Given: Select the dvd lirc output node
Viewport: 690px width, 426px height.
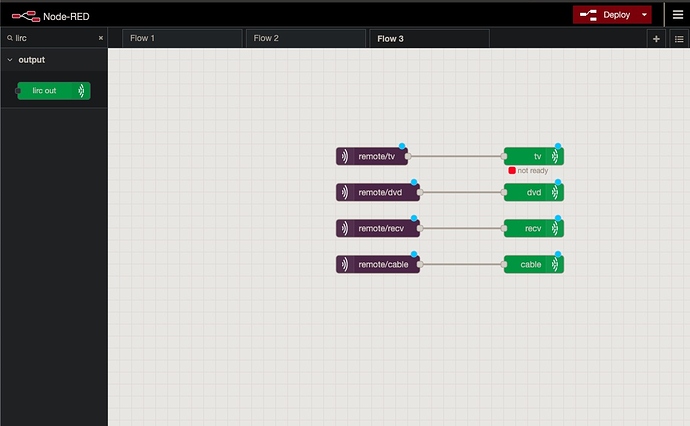Looking at the screenshot, I should (x=534, y=192).
